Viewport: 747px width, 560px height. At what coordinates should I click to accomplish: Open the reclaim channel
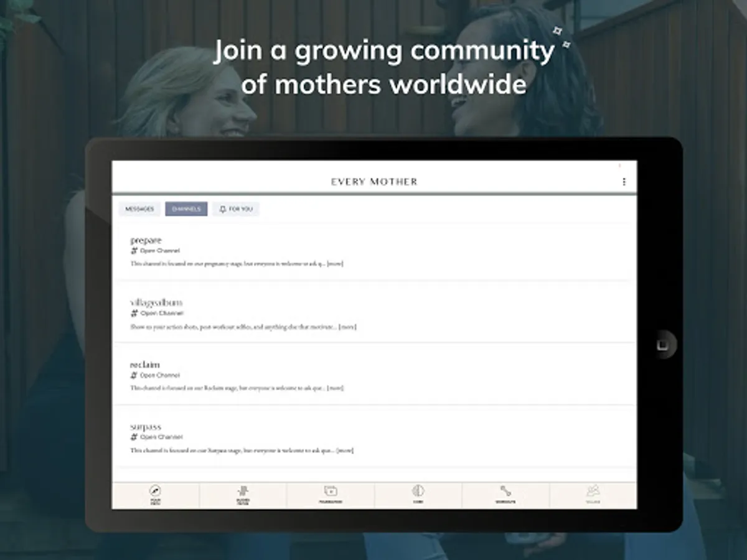coord(374,375)
